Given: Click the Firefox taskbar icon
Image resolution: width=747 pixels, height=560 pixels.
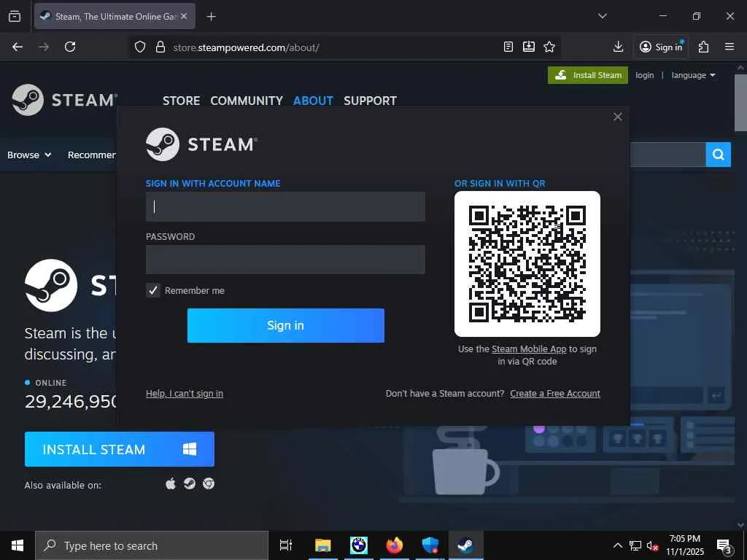Looking at the screenshot, I should [x=394, y=545].
